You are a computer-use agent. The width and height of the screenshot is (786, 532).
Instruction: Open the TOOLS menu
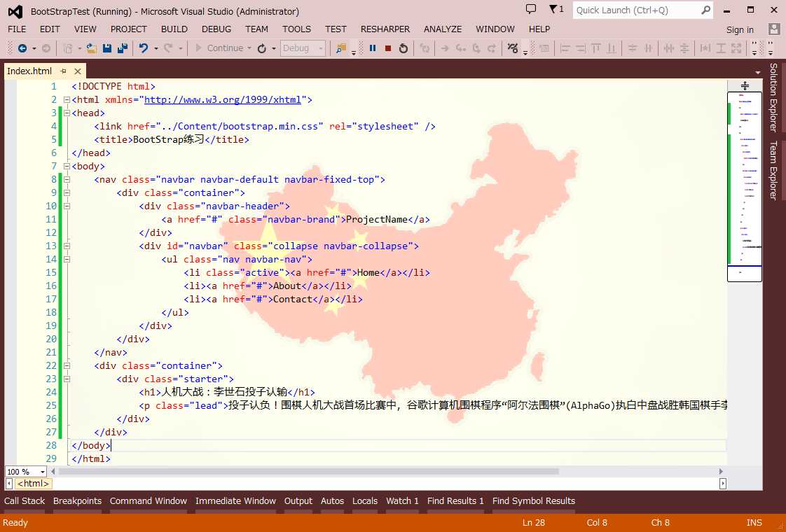pyautogui.click(x=296, y=29)
